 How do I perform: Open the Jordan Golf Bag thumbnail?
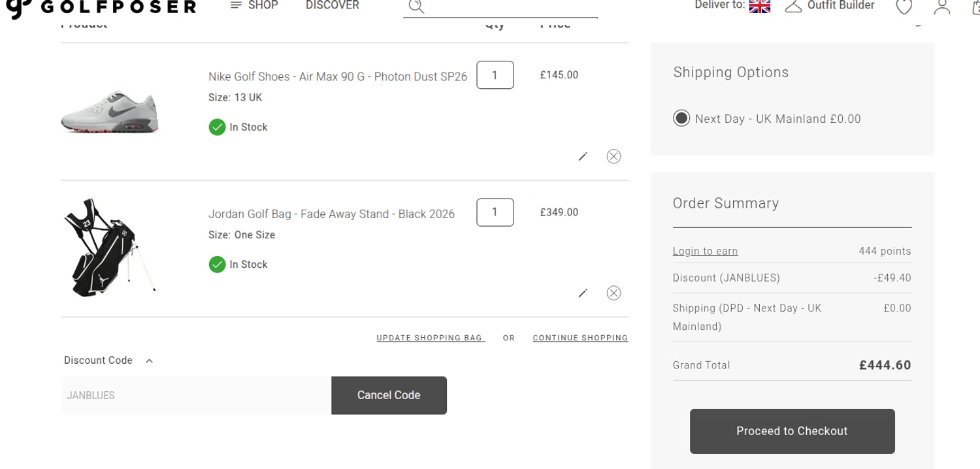tap(110, 246)
